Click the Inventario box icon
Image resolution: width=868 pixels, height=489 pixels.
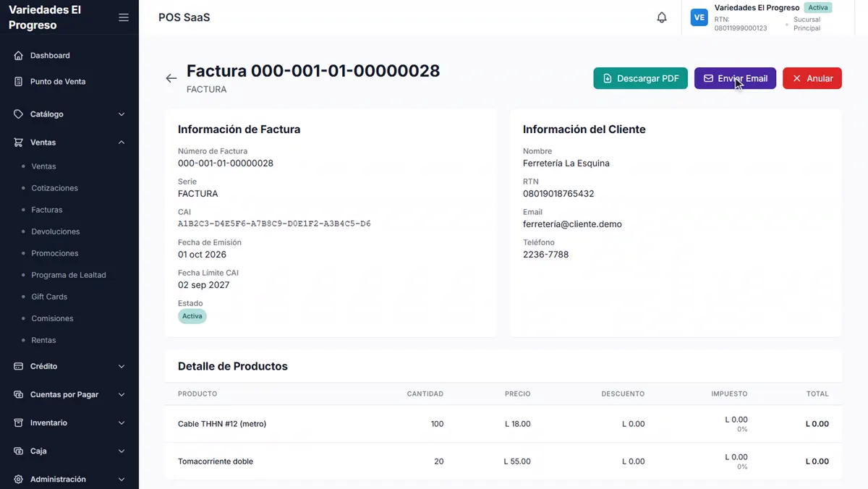(x=19, y=422)
